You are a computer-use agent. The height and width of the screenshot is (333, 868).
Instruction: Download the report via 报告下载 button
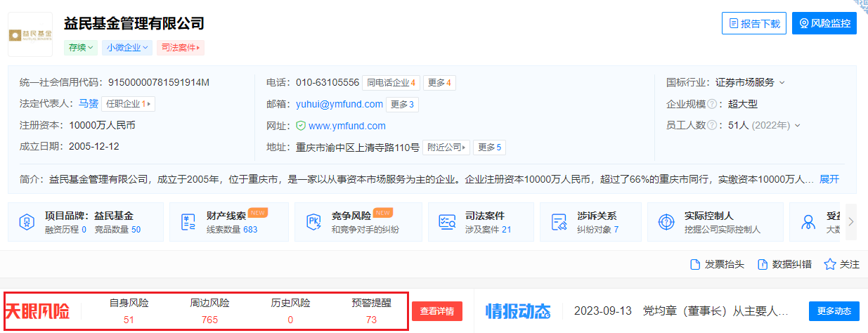tap(754, 23)
